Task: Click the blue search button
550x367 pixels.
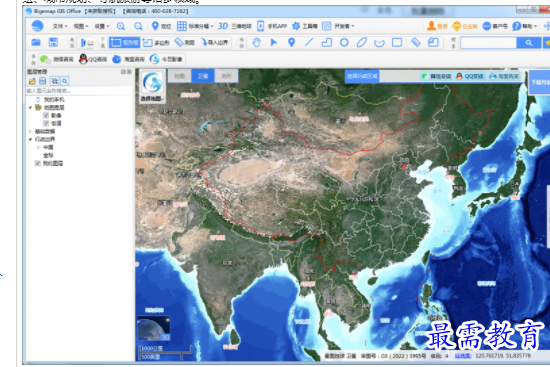Action: pyautogui.click(x=529, y=43)
